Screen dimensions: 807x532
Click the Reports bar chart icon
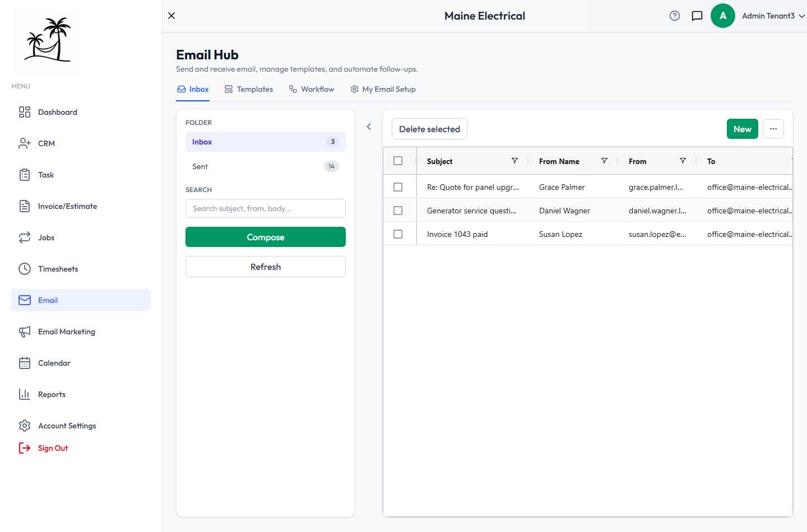[25, 394]
